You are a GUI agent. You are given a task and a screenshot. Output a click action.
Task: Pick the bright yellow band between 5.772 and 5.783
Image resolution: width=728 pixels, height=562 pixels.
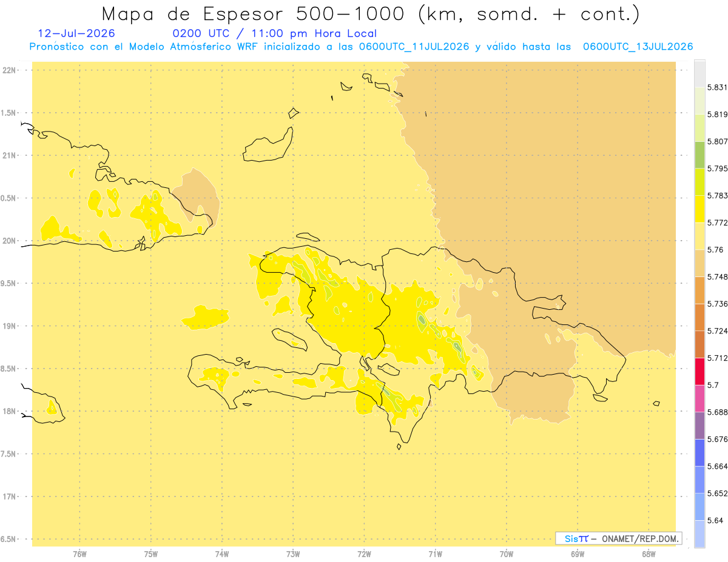699,209
